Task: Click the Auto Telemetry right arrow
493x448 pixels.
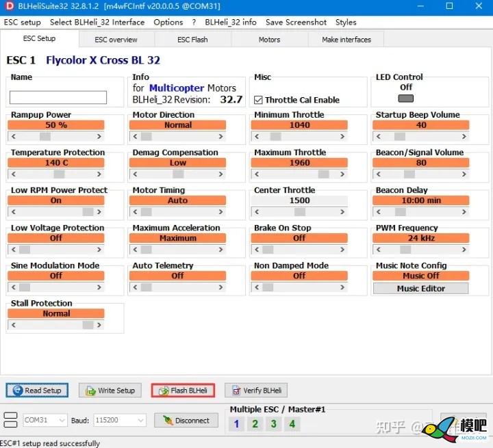Action: pos(220,287)
